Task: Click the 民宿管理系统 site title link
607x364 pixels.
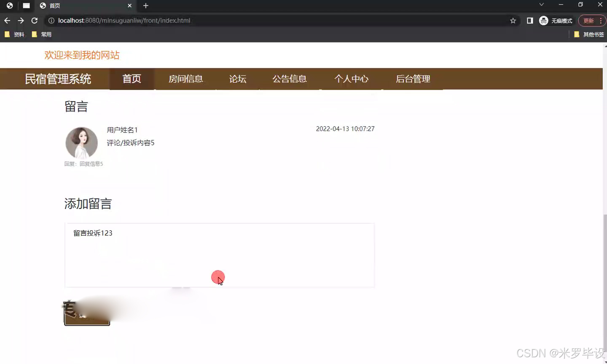Action: click(x=59, y=79)
